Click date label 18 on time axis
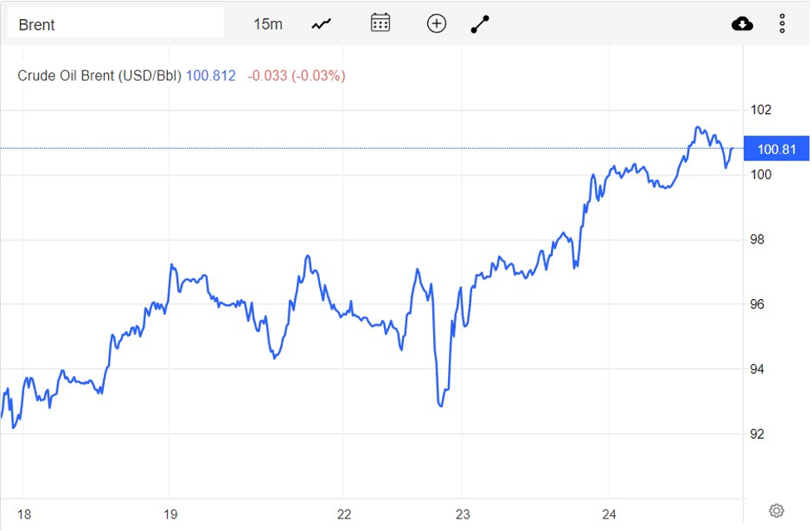Viewport: 812px width, 531px height. tap(24, 514)
